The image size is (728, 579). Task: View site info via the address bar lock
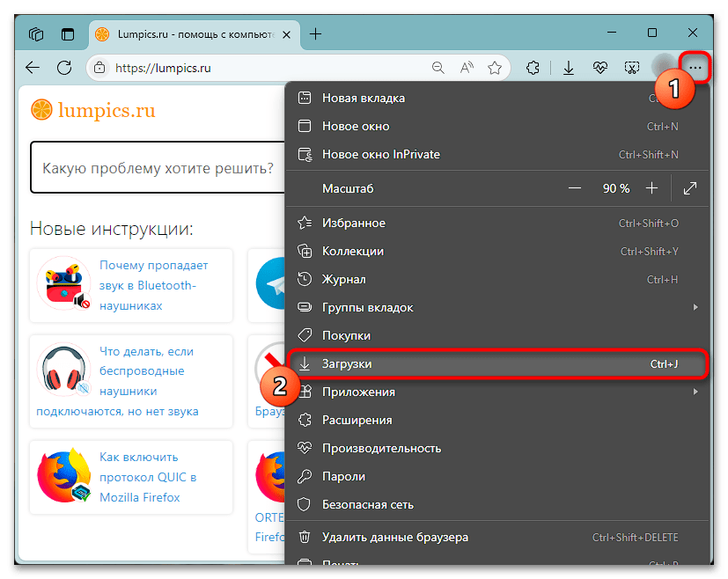(101, 67)
